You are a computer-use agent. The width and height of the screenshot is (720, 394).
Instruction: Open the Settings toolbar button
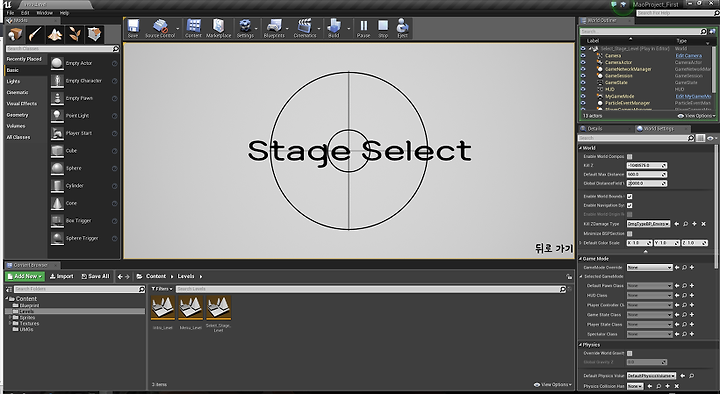point(245,28)
